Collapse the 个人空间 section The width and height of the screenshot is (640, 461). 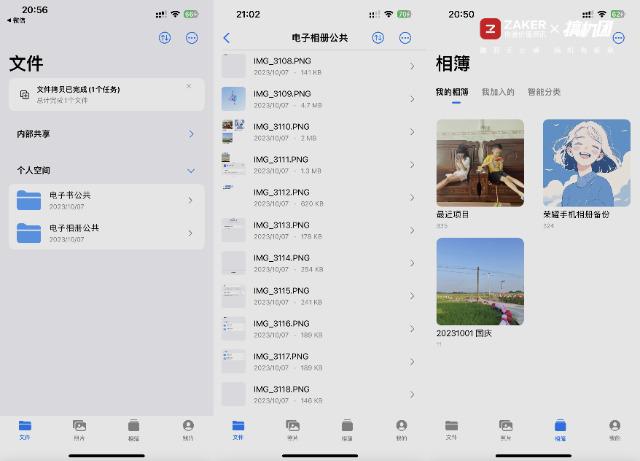[190, 170]
